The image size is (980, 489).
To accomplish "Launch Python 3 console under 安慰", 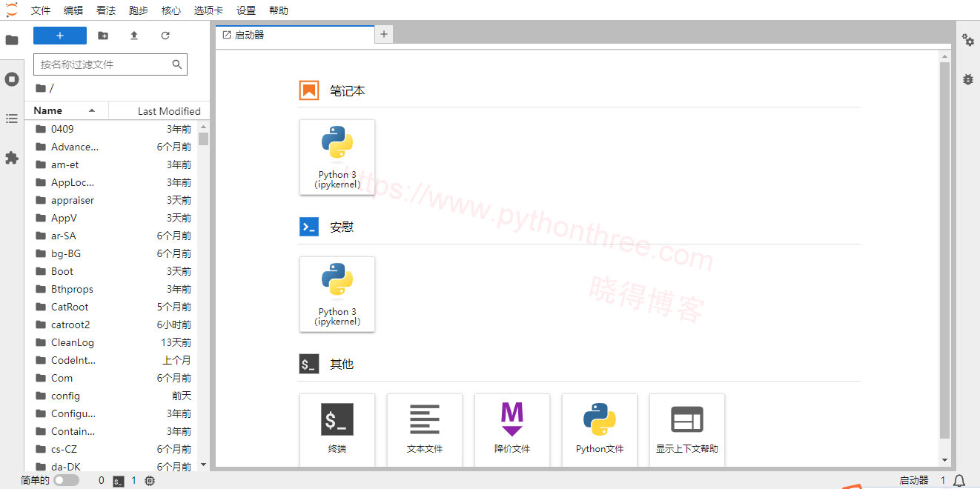I will (337, 294).
